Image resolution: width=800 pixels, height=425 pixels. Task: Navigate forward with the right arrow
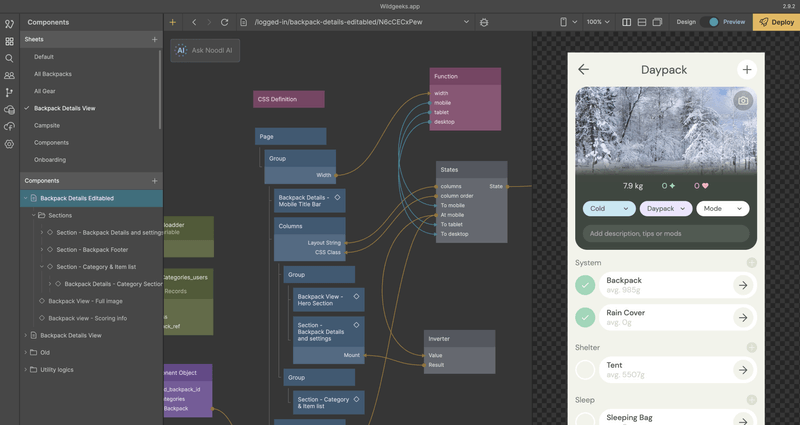point(209,22)
